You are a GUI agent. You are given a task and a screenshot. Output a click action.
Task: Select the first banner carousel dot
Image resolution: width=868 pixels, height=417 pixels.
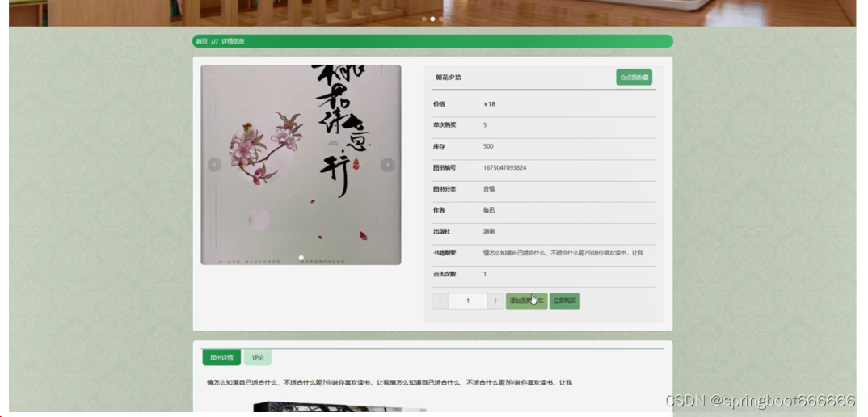coord(424,19)
